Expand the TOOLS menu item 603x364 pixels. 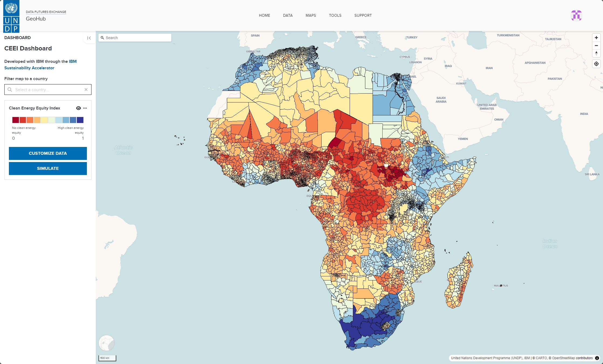click(335, 15)
